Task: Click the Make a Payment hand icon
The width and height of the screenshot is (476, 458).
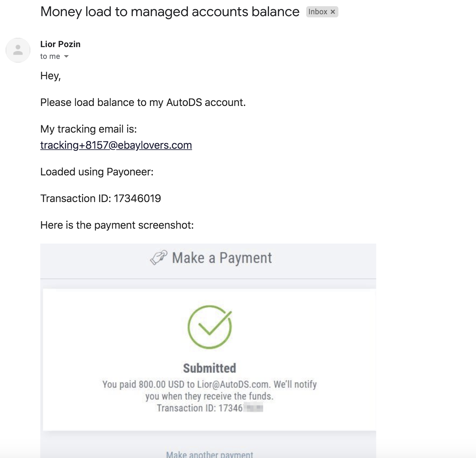Action: [159, 258]
